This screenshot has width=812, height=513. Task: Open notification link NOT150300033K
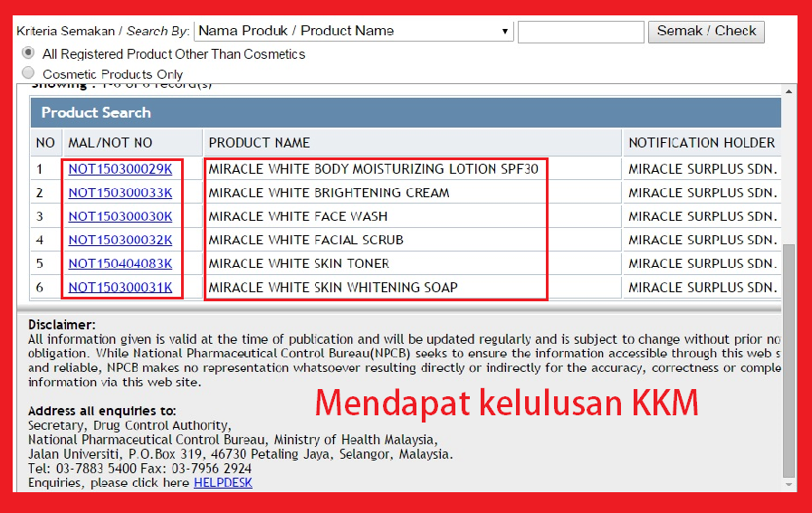pyautogui.click(x=120, y=193)
